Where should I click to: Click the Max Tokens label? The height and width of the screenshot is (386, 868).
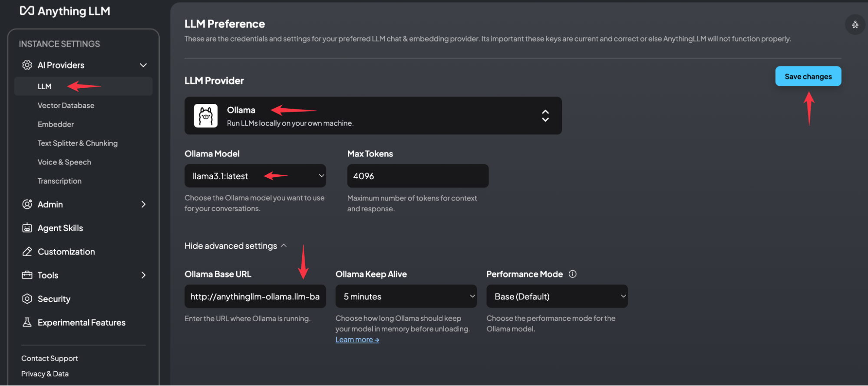pos(370,154)
